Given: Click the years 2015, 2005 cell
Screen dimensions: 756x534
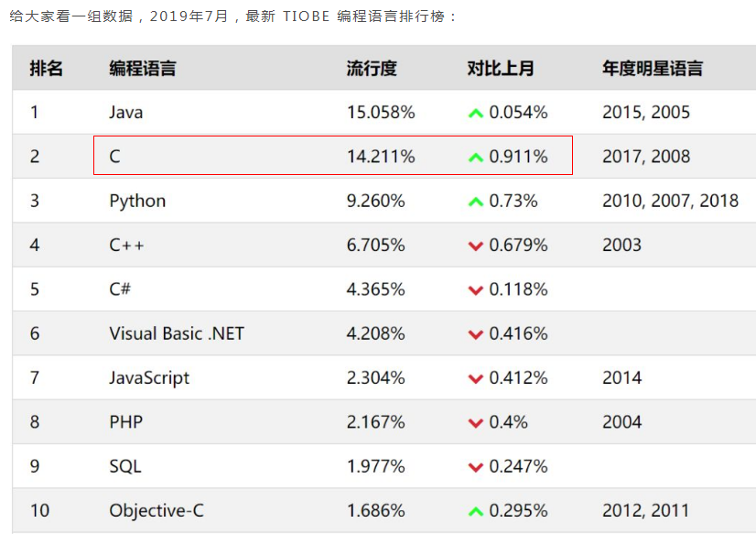Looking at the screenshot, I should point(646,113).
